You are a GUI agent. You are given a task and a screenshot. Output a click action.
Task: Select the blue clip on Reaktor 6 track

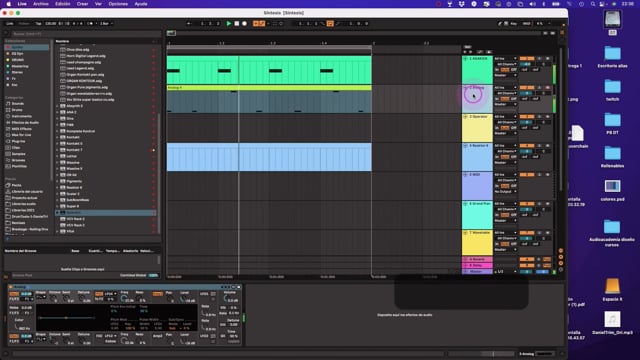click(269, 157)
